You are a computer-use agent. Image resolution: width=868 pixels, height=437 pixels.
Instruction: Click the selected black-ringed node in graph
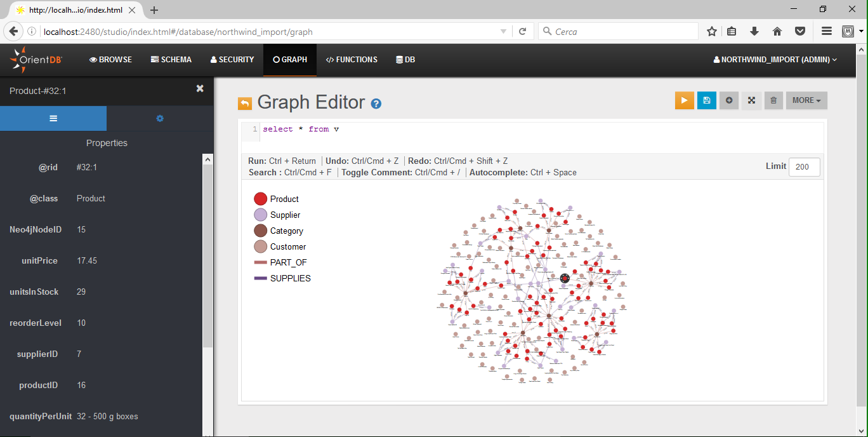[x=565, y=278]
